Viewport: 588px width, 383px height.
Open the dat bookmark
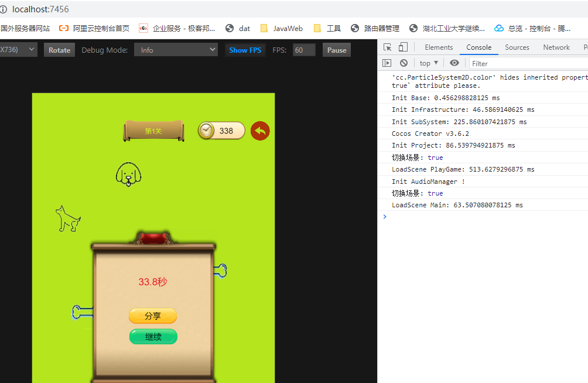tap(238, 29)
